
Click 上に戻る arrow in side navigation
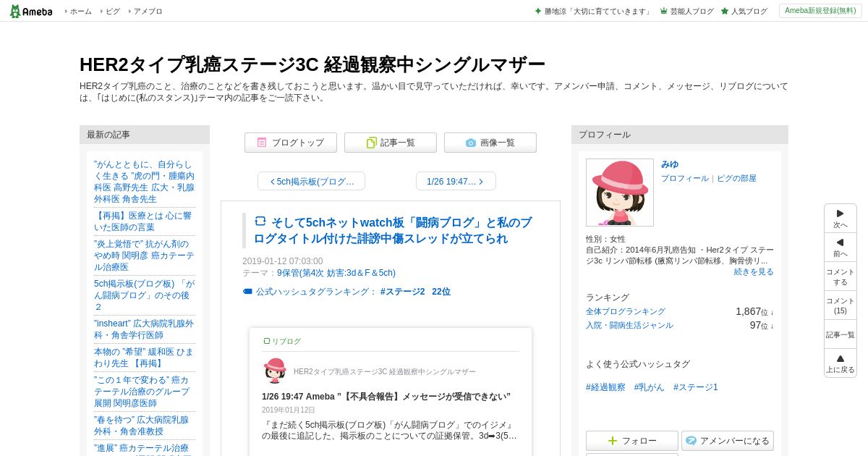pos(841,363)
